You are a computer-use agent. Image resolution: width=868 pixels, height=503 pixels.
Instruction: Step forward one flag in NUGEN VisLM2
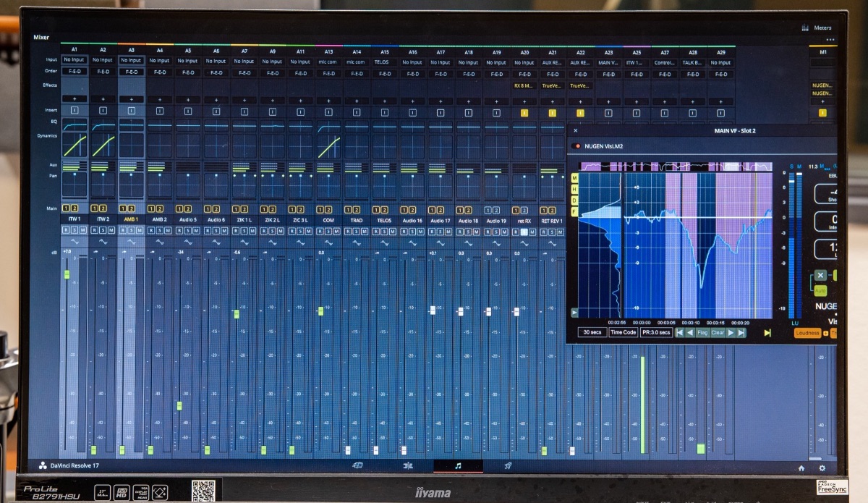[x=731, y=332]
